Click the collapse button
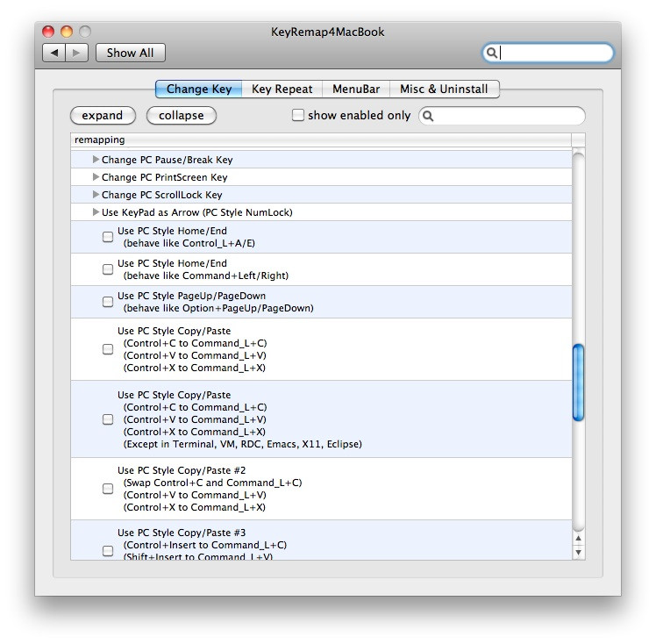Viewport: 656px width, 644px height. (x=182, y=116)
